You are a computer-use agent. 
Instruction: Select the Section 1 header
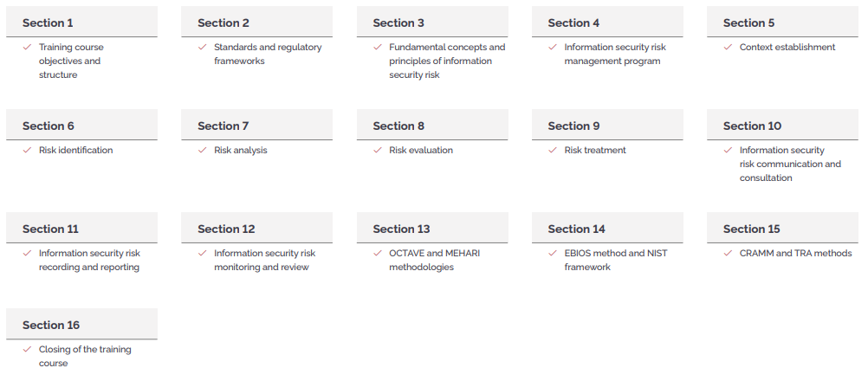click(x=82, y=23)
